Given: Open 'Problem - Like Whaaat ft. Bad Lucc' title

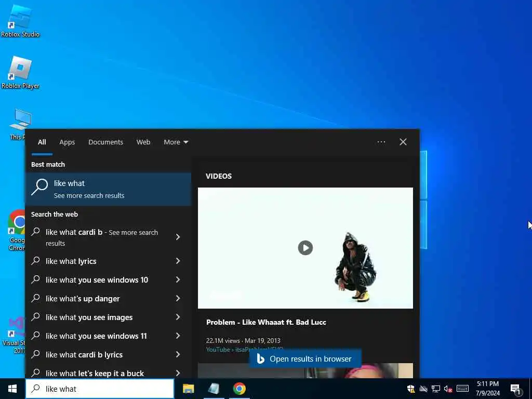Looking at the screenshot, I should 266,322.
